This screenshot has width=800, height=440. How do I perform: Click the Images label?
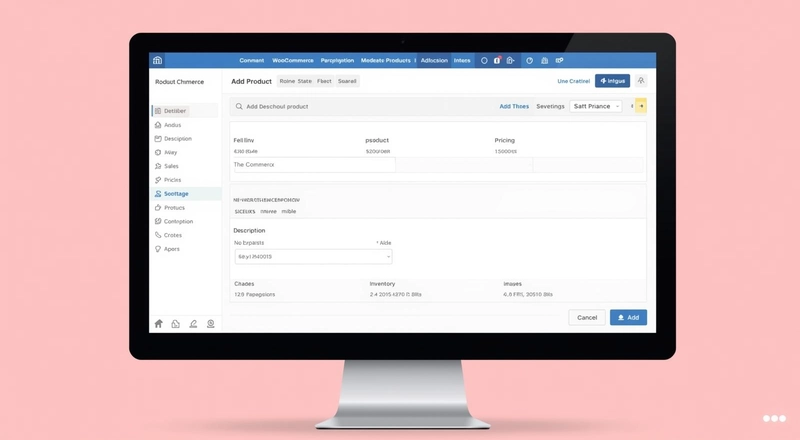click(512, 284)
